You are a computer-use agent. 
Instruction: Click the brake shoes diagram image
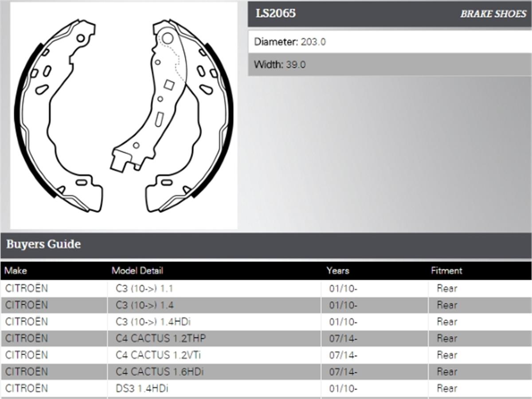[x=124, y=116]
